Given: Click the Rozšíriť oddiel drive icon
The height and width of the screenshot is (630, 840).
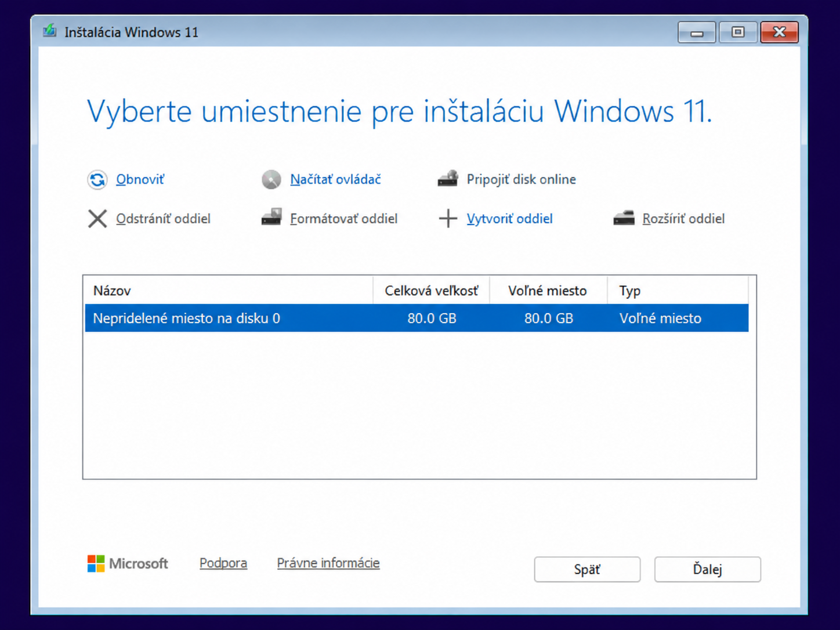Looking at the screenshot, I should 624,218.
